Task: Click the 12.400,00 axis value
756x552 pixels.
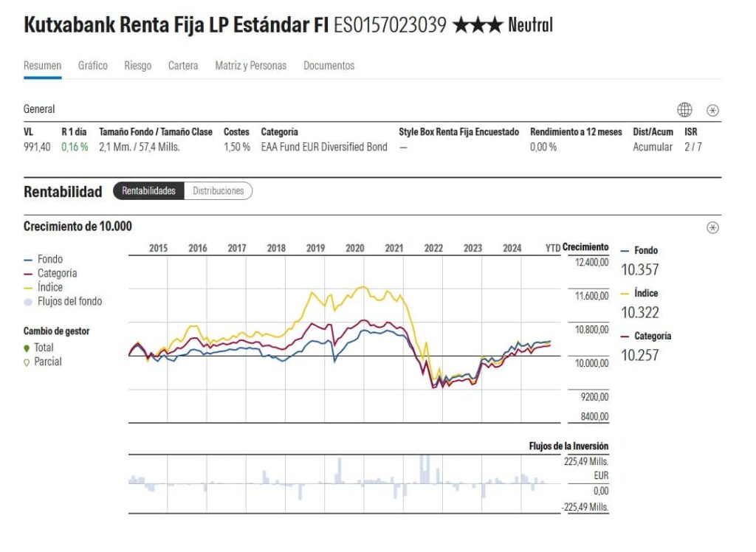Action: tap(591, 263)
